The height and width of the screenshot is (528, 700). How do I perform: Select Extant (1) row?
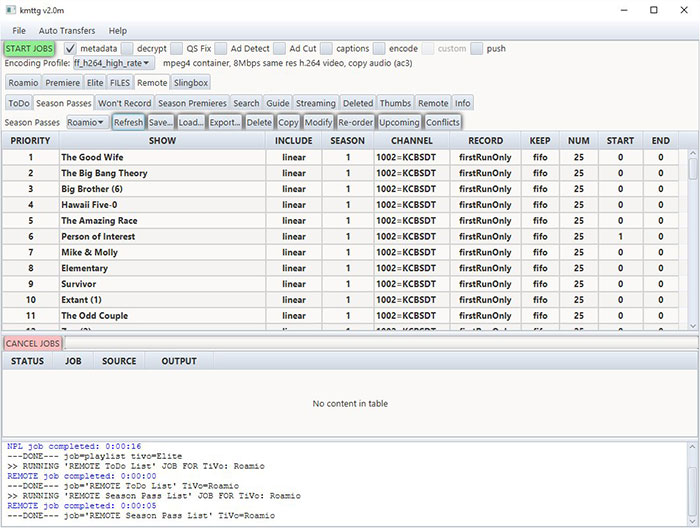click(341, 300)
